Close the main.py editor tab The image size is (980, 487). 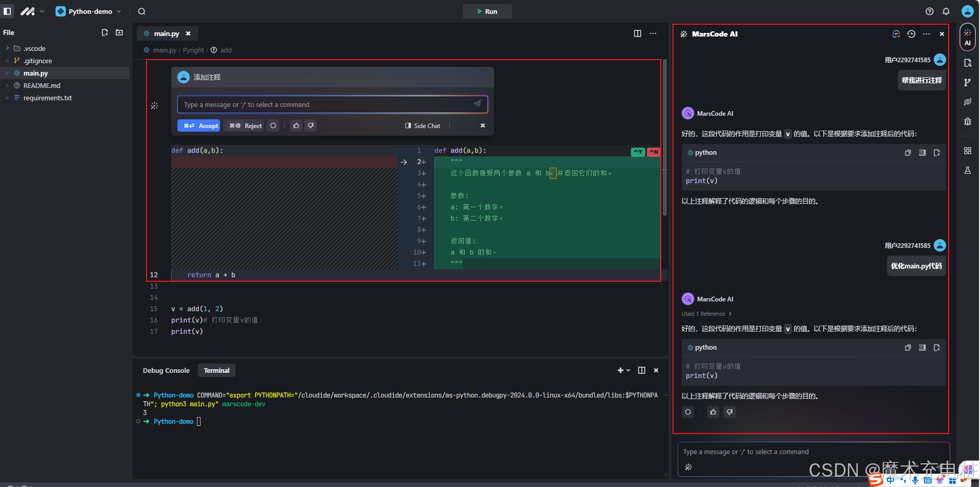click(188, 33)
